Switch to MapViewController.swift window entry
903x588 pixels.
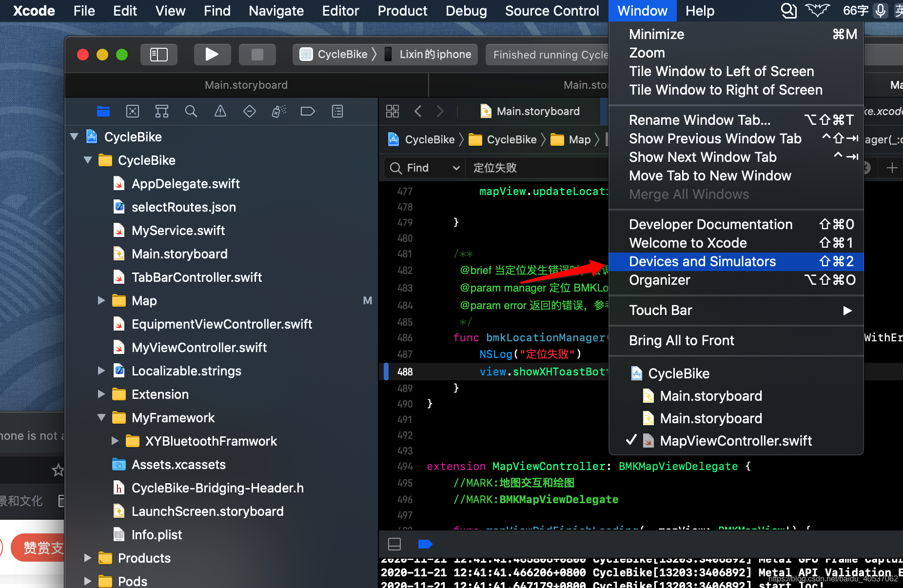pyautogui.click(x=736, y=441)
